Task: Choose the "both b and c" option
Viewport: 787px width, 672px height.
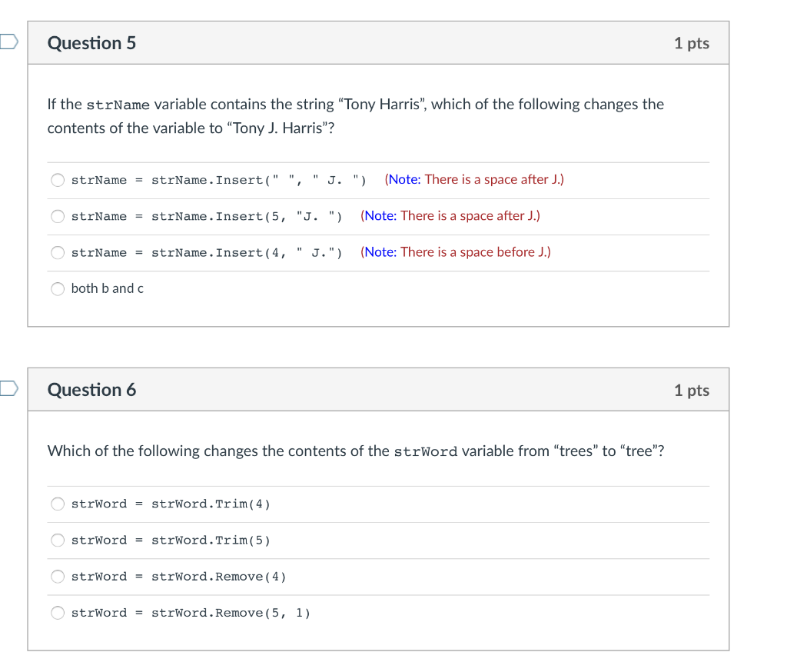Action: point(58,288)
